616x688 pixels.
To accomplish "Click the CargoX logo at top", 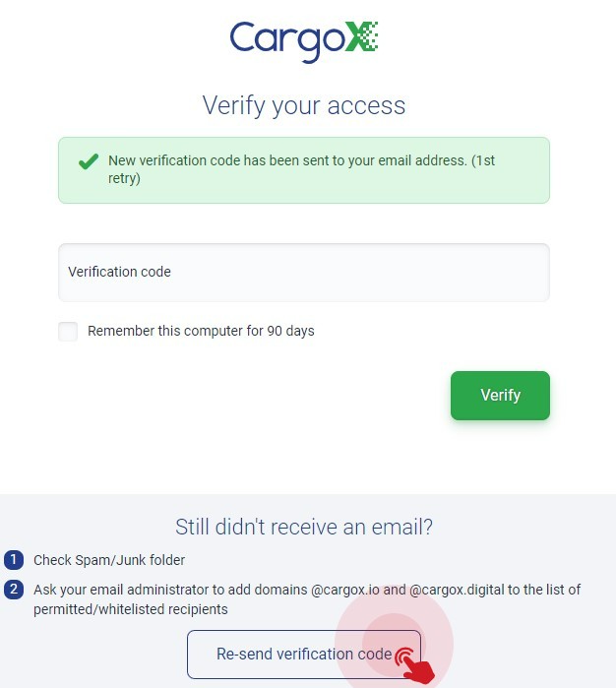I will click(x=304, y=40).
